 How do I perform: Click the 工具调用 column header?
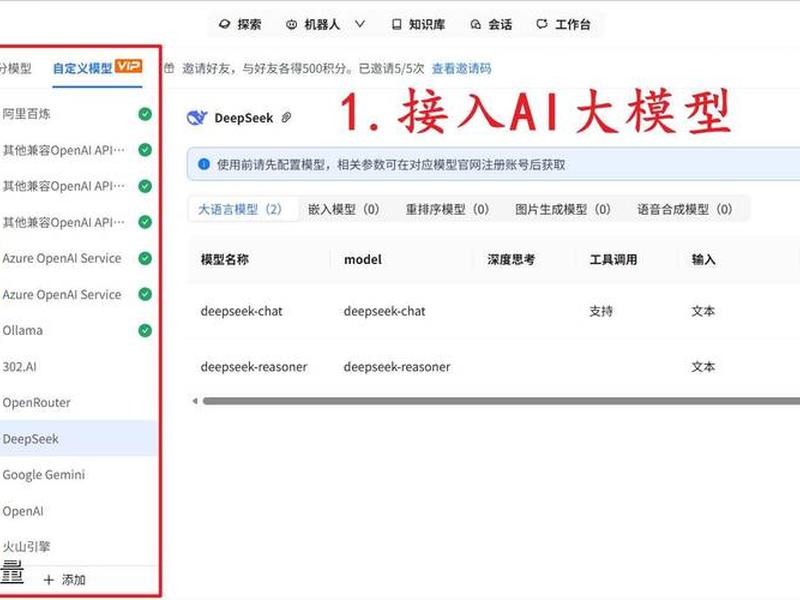click(x=613, y=260)
